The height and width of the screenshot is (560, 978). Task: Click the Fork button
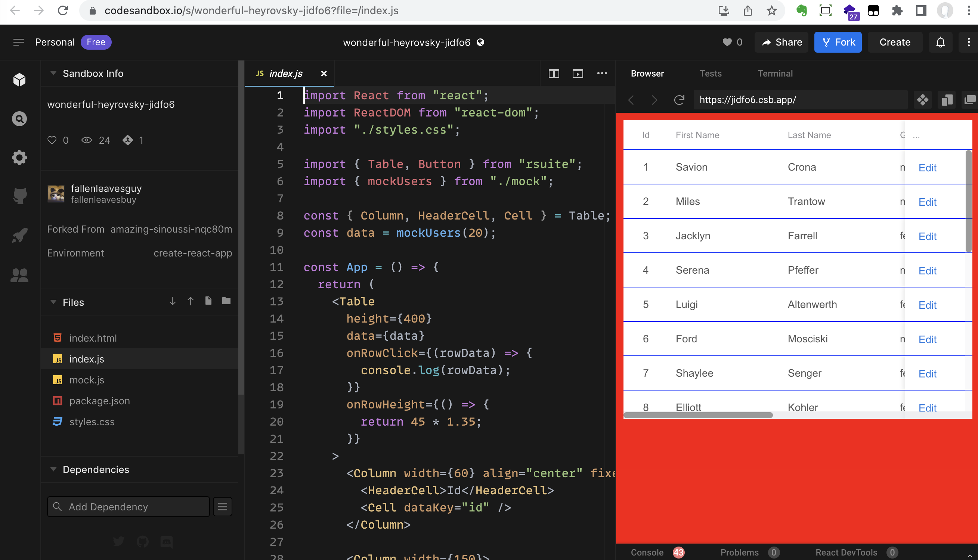click(x=838, y=42)
